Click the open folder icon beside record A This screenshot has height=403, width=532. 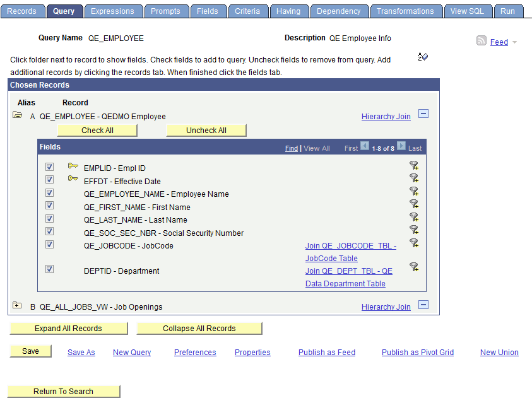pyautogui.click(x=17, y=115)
